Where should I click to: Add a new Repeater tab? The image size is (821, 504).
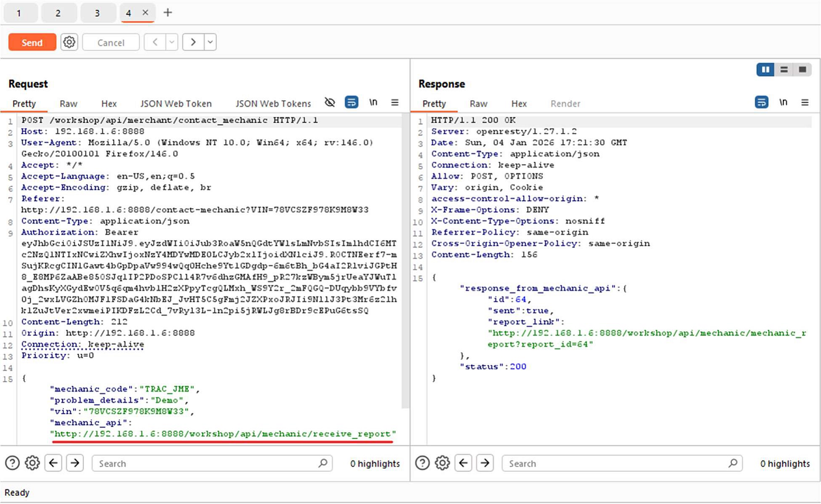tap(168, 12)
